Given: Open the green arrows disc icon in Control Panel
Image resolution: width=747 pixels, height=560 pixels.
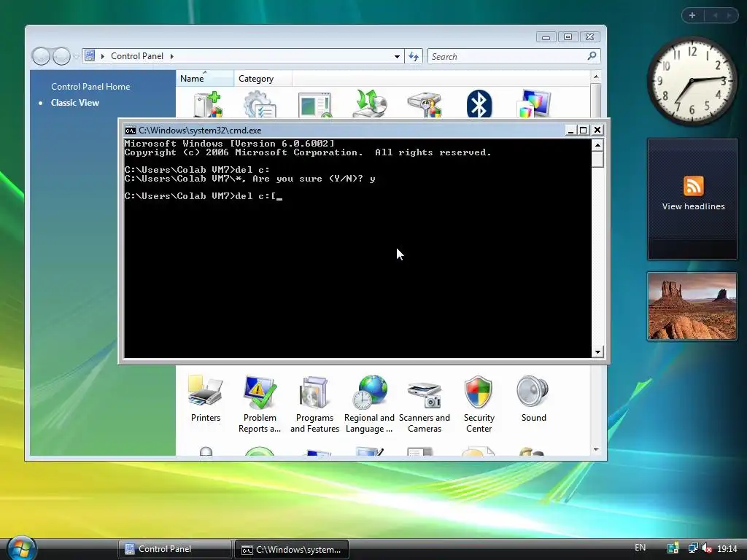Looking at the screenshot, I should click(x=369, y=104).
